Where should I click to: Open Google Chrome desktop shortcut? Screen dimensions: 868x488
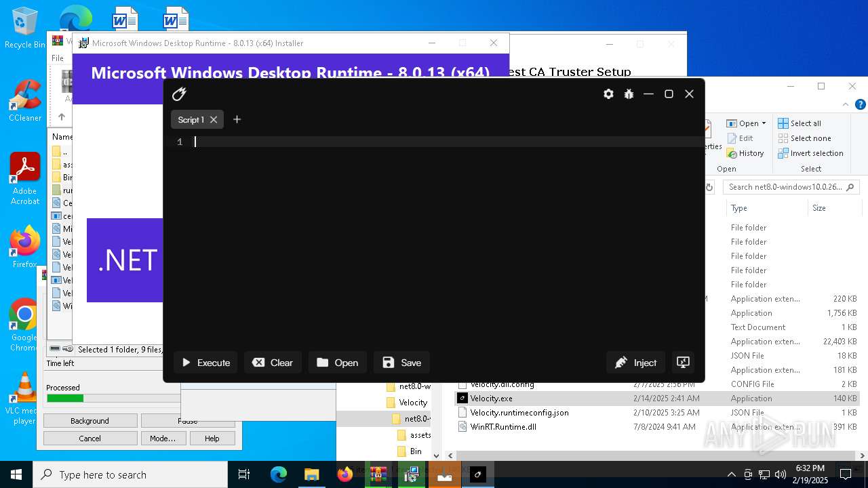tap(25, 325)
